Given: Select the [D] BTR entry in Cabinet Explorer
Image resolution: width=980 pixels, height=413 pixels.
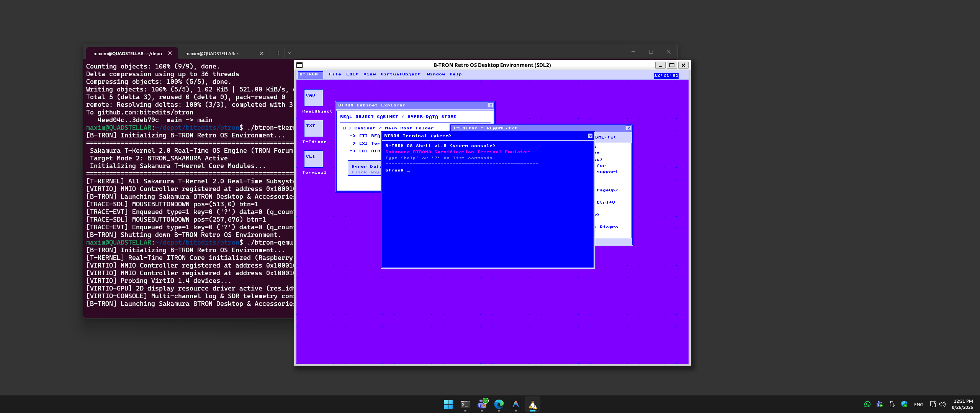Looking at the screenshot, I should (x=365, y=151).
